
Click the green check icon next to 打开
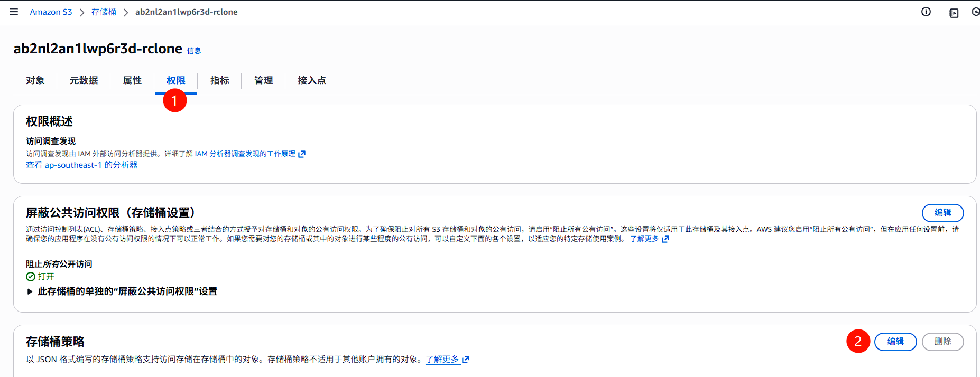tap(31, 277)
